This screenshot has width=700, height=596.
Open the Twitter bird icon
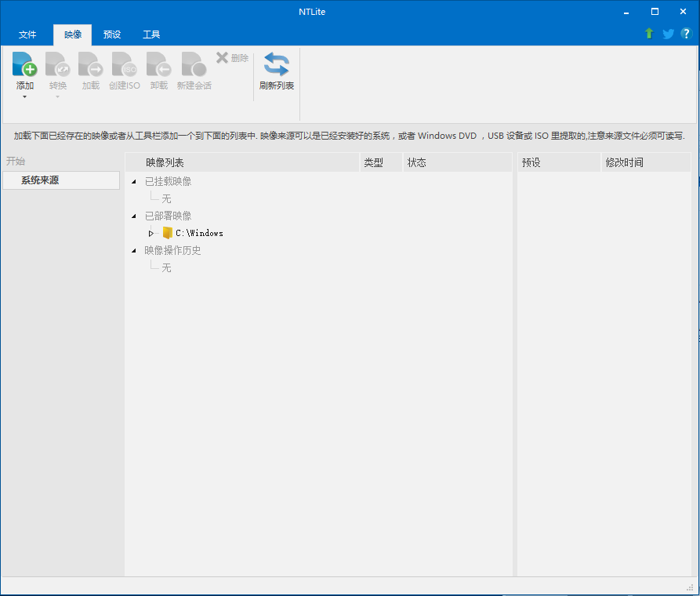point(668,34)
